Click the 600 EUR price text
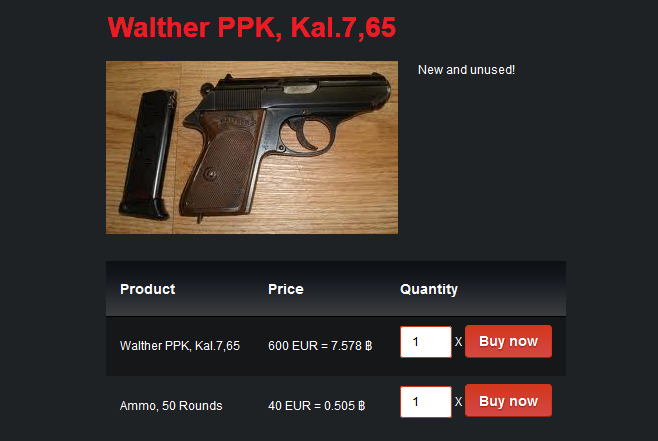This screenshot has width=658, height=441. point(293,346)
